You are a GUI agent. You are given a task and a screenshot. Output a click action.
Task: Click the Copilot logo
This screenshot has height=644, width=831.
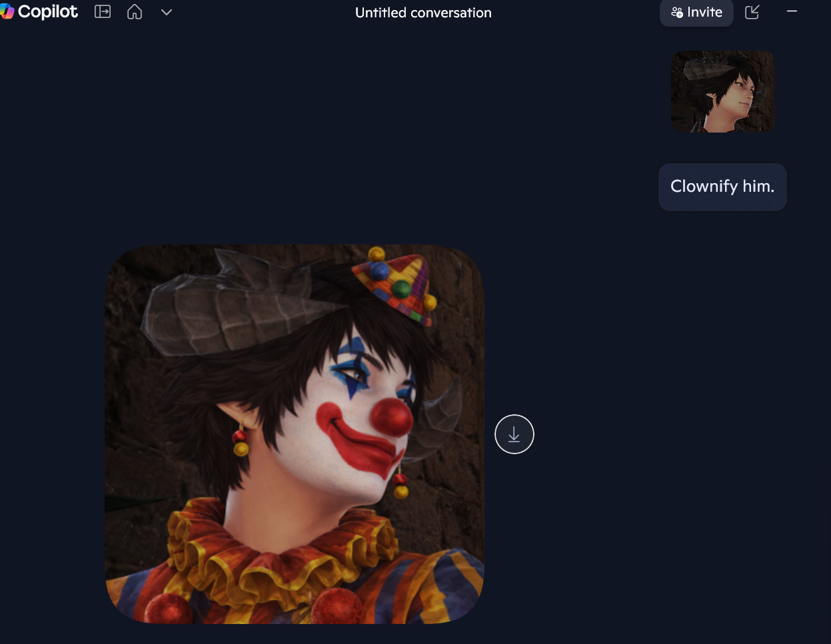[x=39, y=12]
